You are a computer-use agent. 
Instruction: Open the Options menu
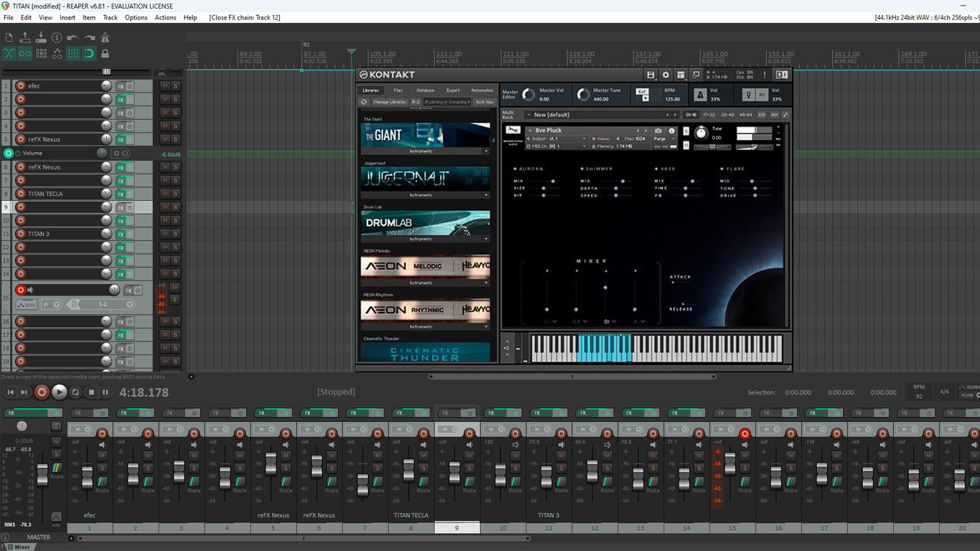(136, 17)
